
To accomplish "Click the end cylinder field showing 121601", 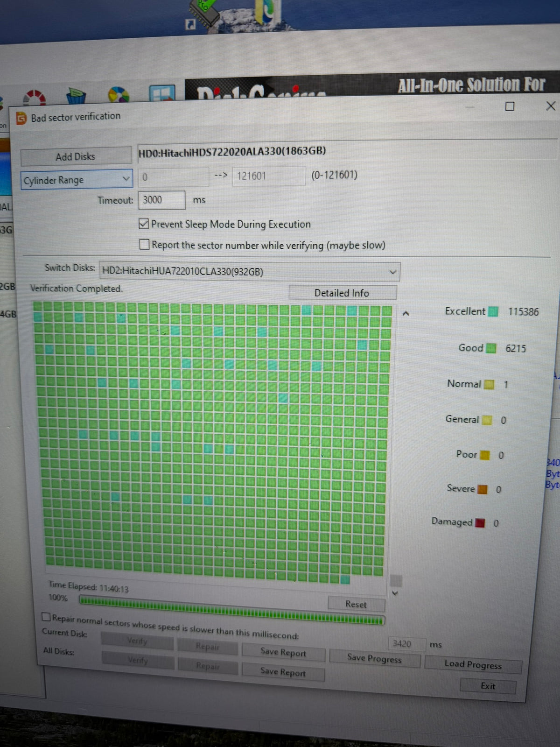I will click(269, 176).
